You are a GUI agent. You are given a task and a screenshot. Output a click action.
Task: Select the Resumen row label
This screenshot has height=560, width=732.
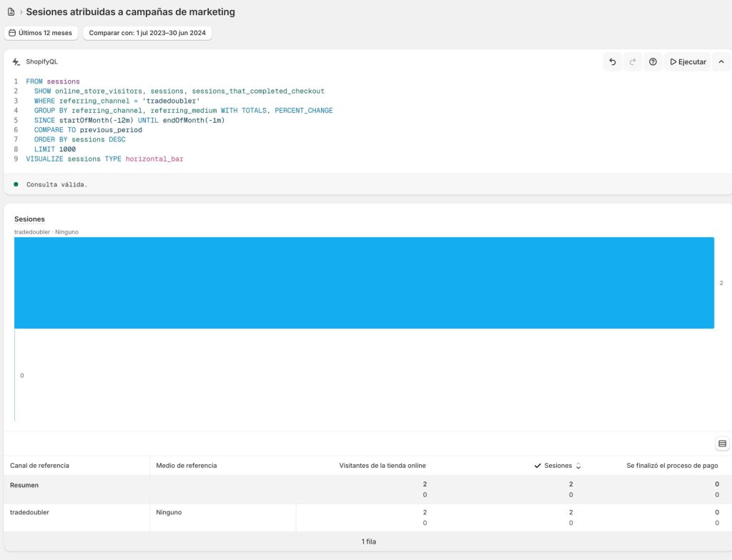(24, 485)
